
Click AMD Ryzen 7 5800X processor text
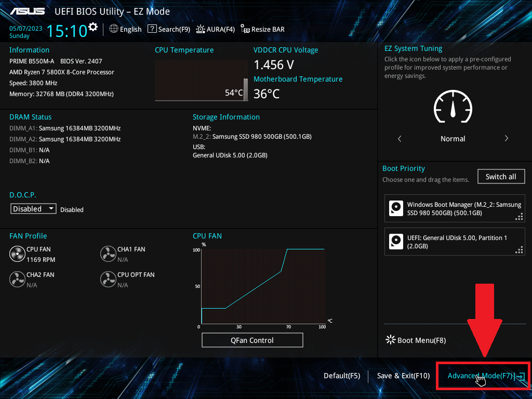coord(62,72)
